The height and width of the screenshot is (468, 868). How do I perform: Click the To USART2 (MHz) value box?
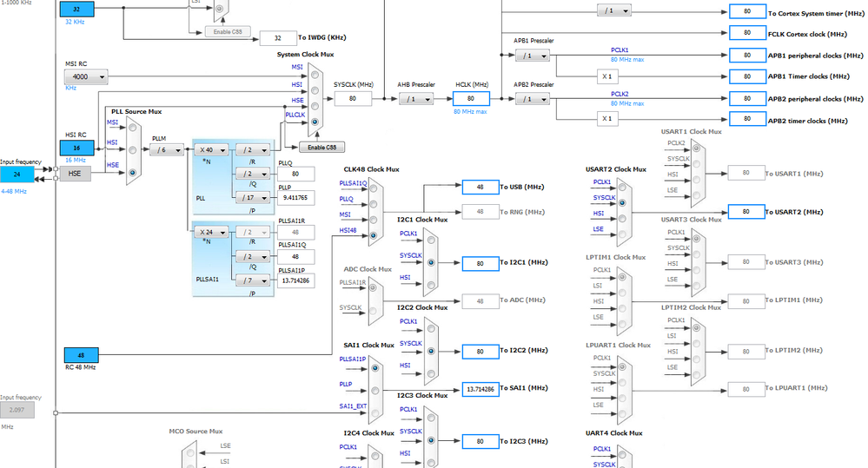tap(746, 211)
